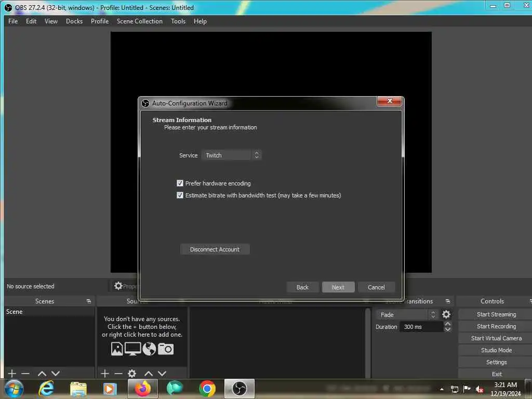Open the Windows Start menu
Viewport: 532px width, 399px height.
[x=14, y=389]
